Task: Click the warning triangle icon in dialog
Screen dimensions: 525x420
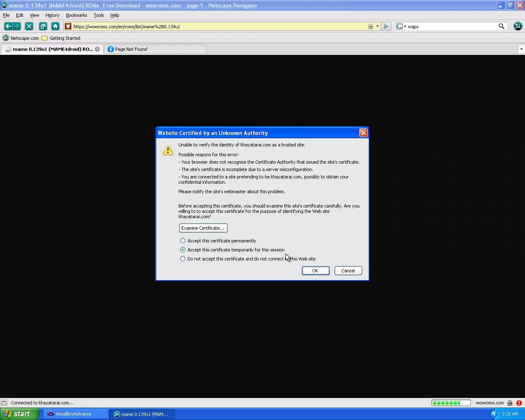Action: tap(168, 150)
